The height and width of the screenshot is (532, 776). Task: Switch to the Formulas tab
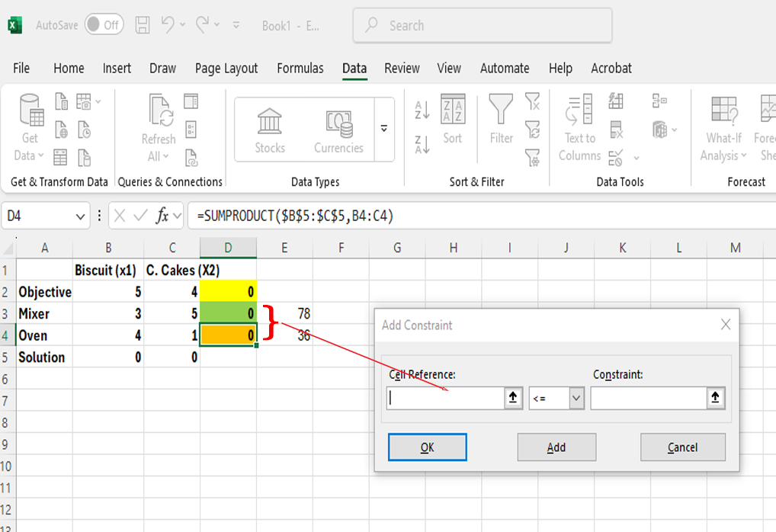[x=300, y=68]
